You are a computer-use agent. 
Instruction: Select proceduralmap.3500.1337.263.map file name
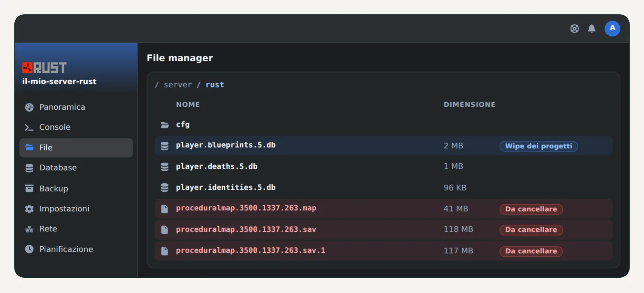[x=246, y=208]
